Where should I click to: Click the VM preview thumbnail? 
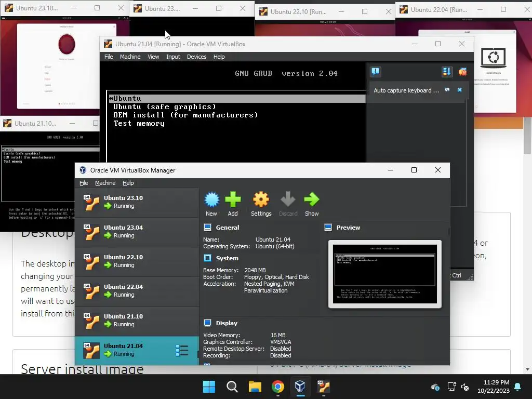(x=385, y=274)
